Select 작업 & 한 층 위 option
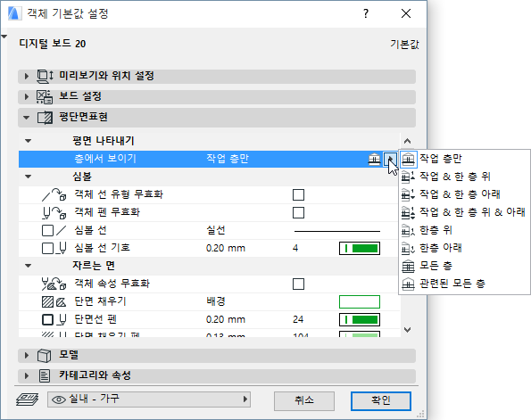The width and height of the screenshot is (531, 420). click(465, 177)
